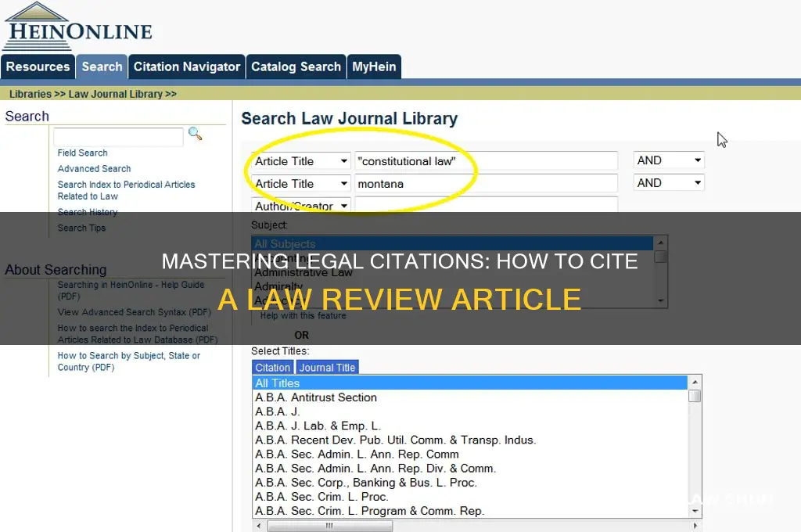801x532 pixels.
Task: Select A.B.A. Antitrust Section title
Action: 470,397
